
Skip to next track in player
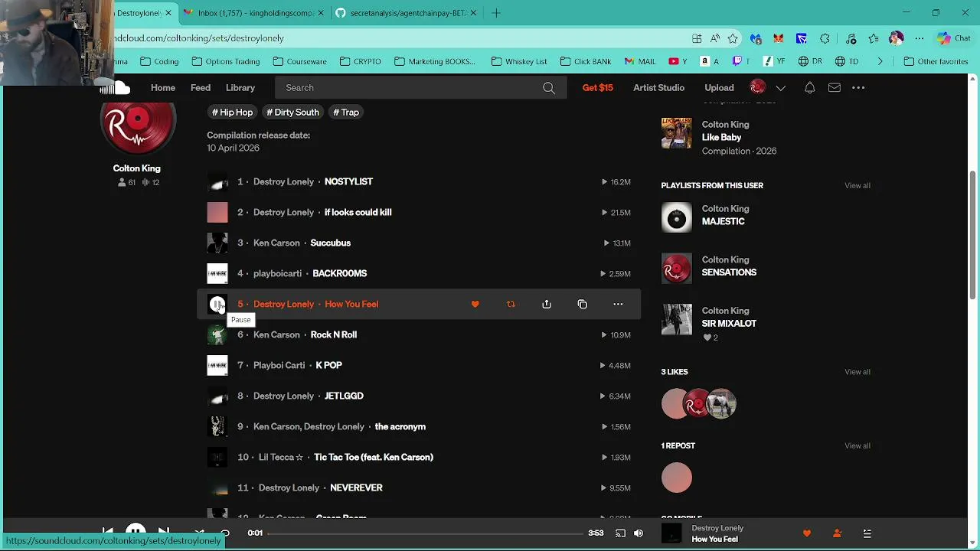pyautogui.click(x=164, y=531)
